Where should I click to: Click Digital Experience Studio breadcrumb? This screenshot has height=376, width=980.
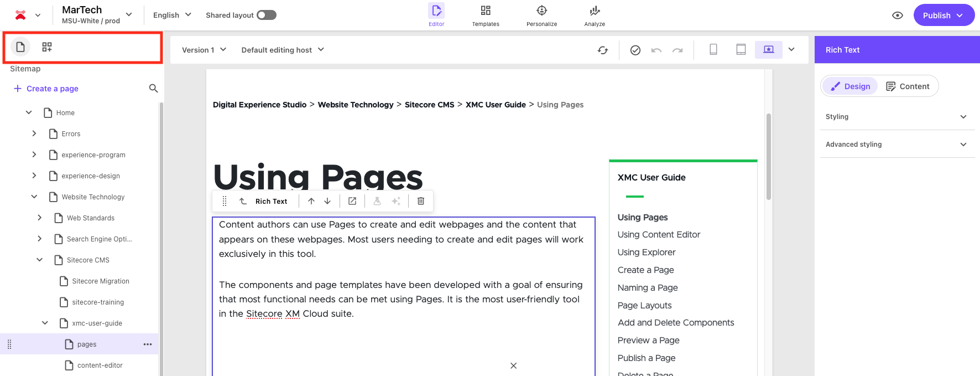[x=259, y=105]
